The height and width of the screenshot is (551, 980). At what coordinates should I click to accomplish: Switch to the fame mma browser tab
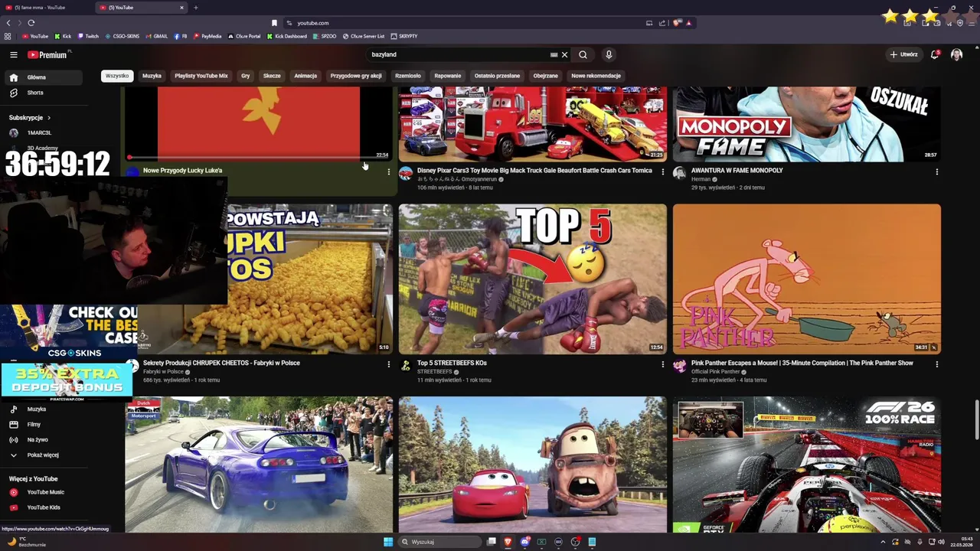(x=46, y=8)
